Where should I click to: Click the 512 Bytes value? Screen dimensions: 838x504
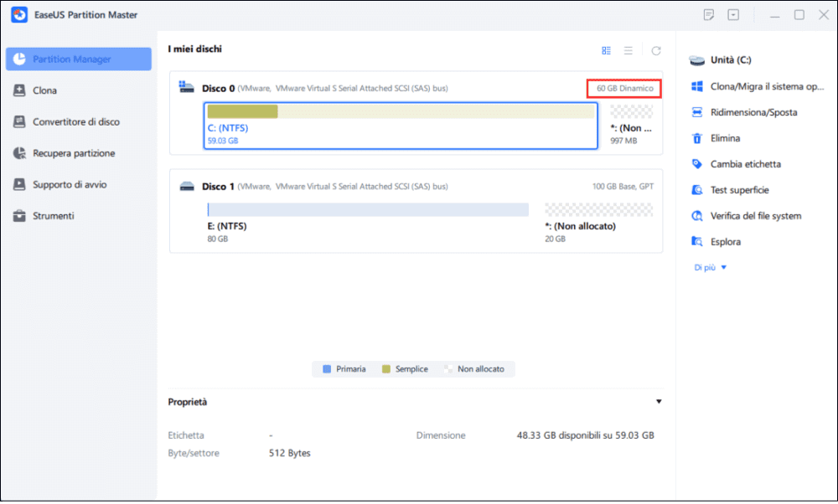click(290, 453)
